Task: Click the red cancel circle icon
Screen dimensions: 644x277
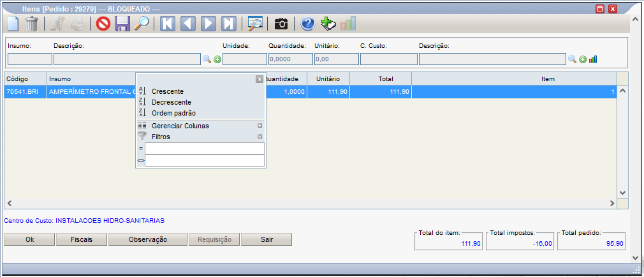Action: pyautogui.click(x=103, y=24)
